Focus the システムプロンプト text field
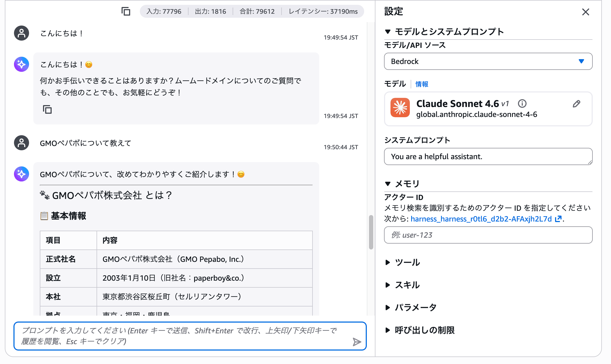The image size is (611, 364). [x=488, y=156]
